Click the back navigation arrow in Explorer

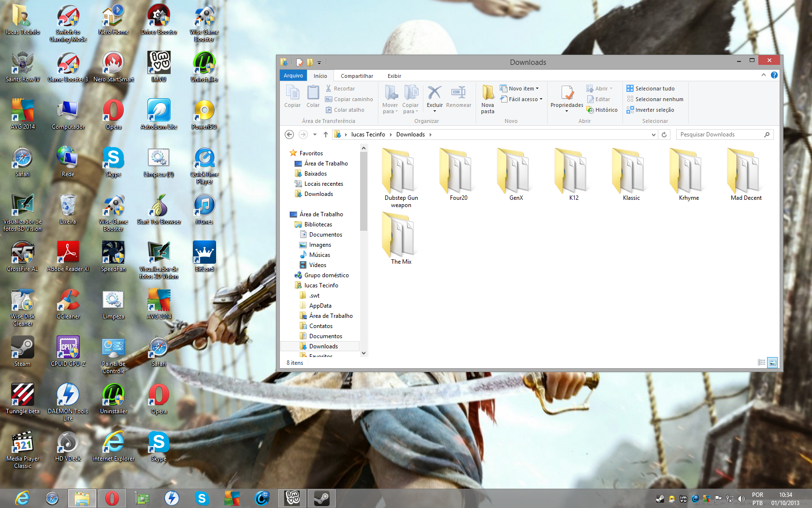point(289,134)
